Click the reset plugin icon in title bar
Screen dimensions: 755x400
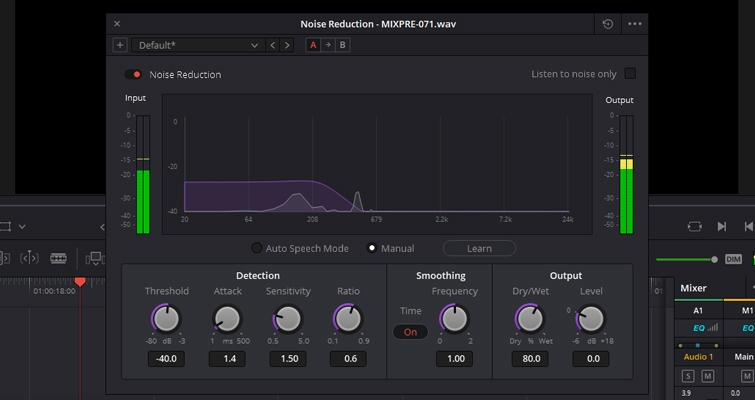click(607, 23)
